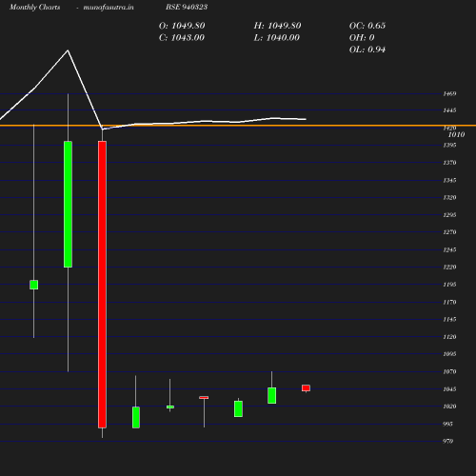Click the 1195 price axis label
The height and width of the screenshot is (476, 476).
click(449, 285)
